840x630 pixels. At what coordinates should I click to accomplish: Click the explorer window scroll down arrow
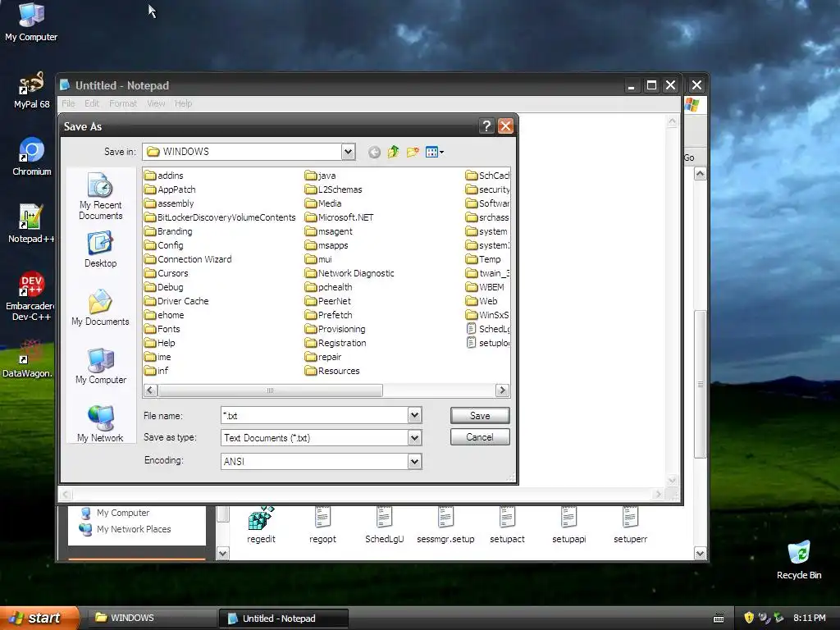coord(700,554)
